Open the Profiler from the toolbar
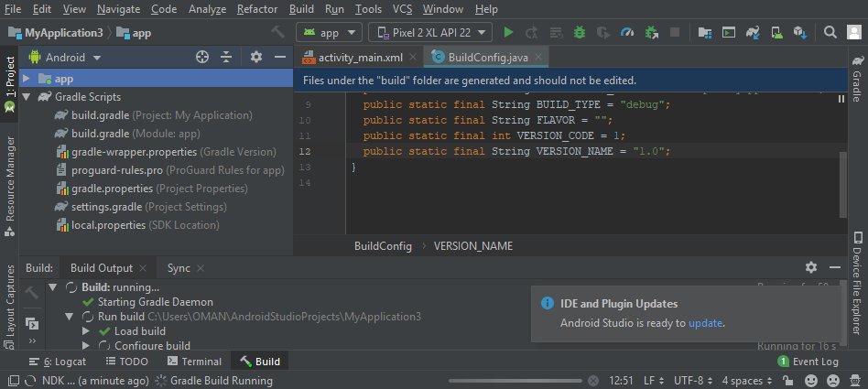Screen dimensions: 868x389 pos(627,33)
